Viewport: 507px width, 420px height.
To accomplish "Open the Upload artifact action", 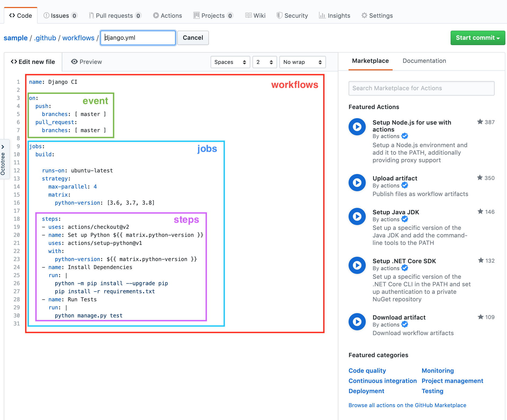I will point(395,178).
